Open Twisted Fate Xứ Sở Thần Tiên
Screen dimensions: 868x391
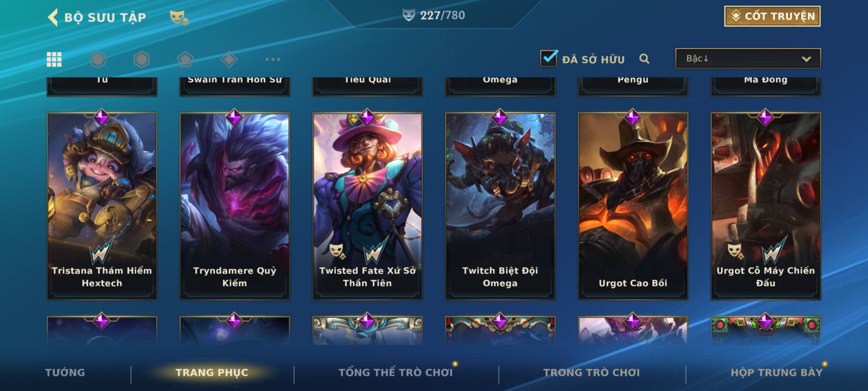coord(367,206)
